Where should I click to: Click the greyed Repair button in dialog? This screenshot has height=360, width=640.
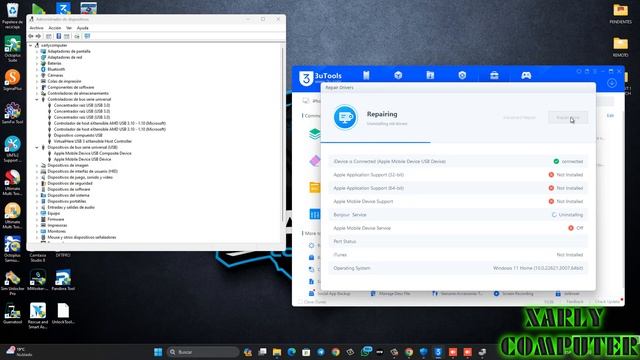(x=568, y=118)
